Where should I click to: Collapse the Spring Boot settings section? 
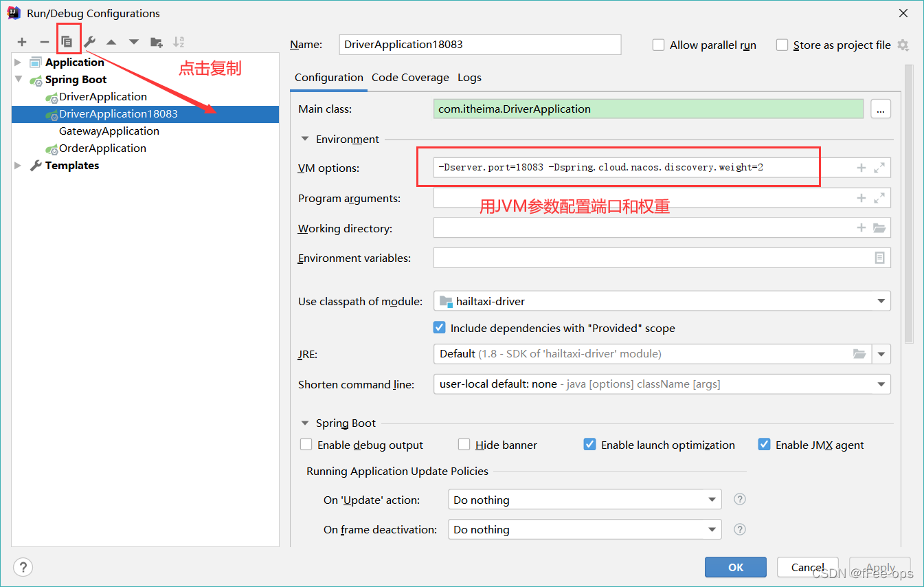(x=305, y=423)
